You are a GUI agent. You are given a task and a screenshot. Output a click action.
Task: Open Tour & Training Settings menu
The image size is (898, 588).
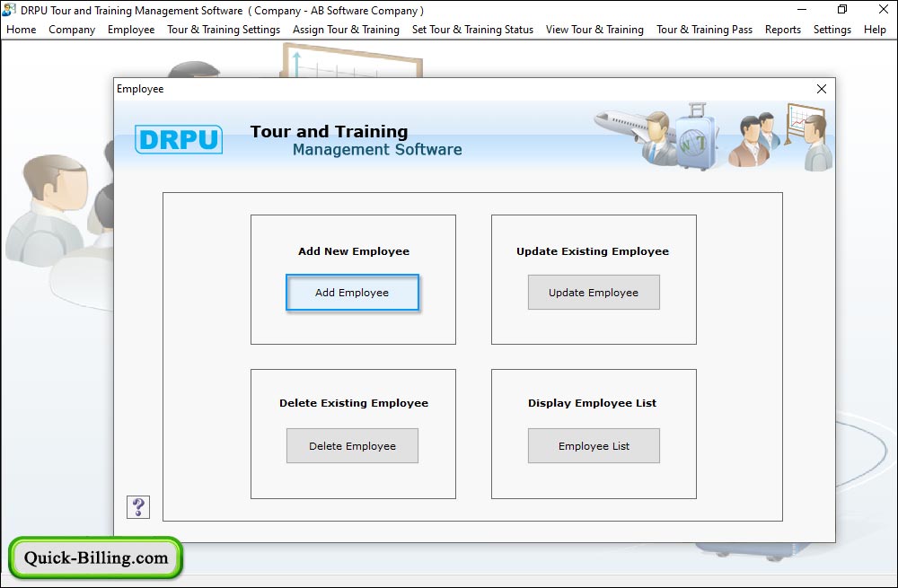224,30
